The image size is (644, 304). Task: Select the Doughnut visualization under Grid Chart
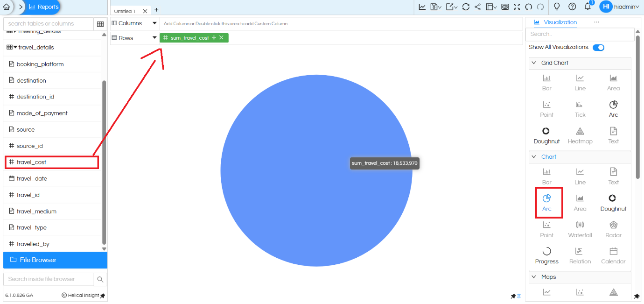546,134
